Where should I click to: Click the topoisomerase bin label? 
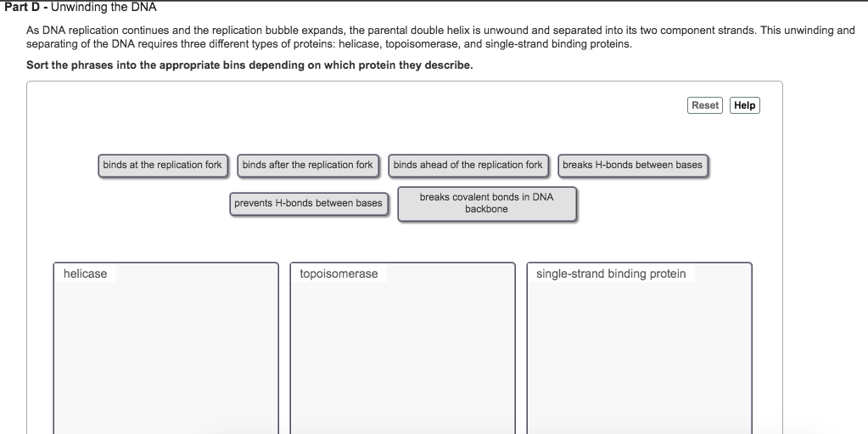pos(339,273)
